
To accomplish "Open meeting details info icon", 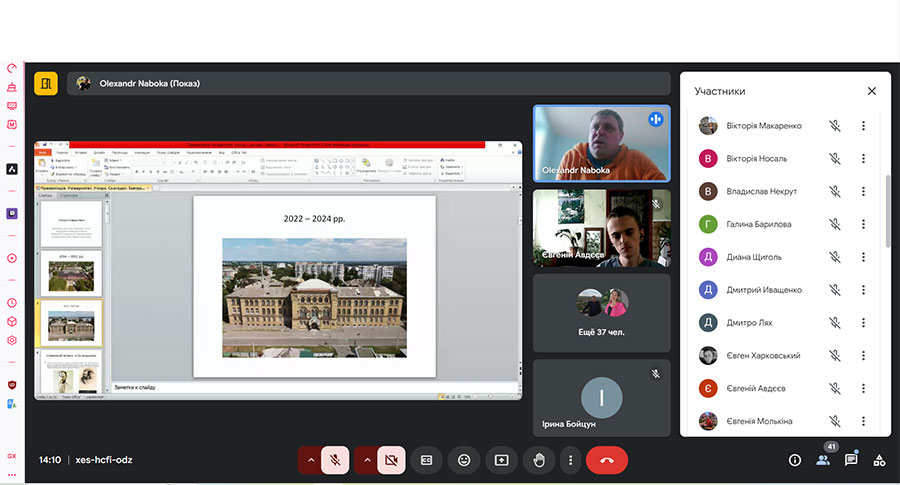I will click(795, 460).
